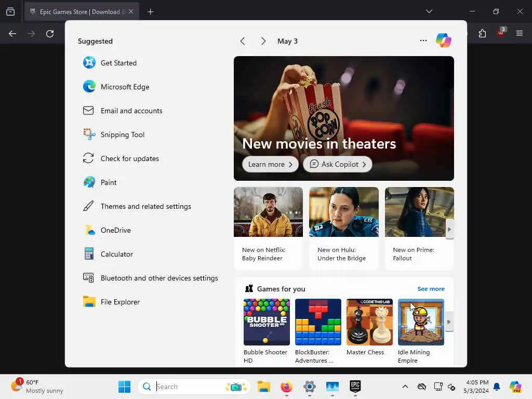Click into the taskbar Search box
Viewport: 532px width, 399px height.
(194, 387)
